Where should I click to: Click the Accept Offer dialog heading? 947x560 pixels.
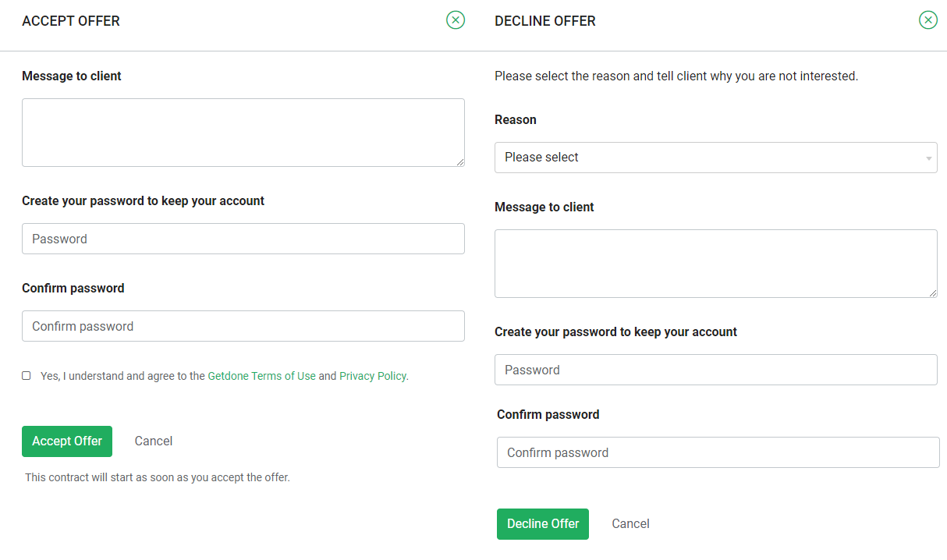(71, 21)
